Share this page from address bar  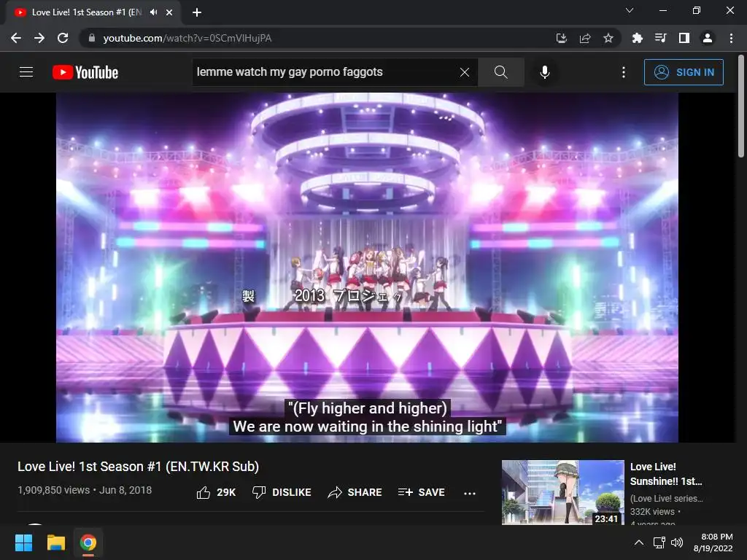click(585, 38)
